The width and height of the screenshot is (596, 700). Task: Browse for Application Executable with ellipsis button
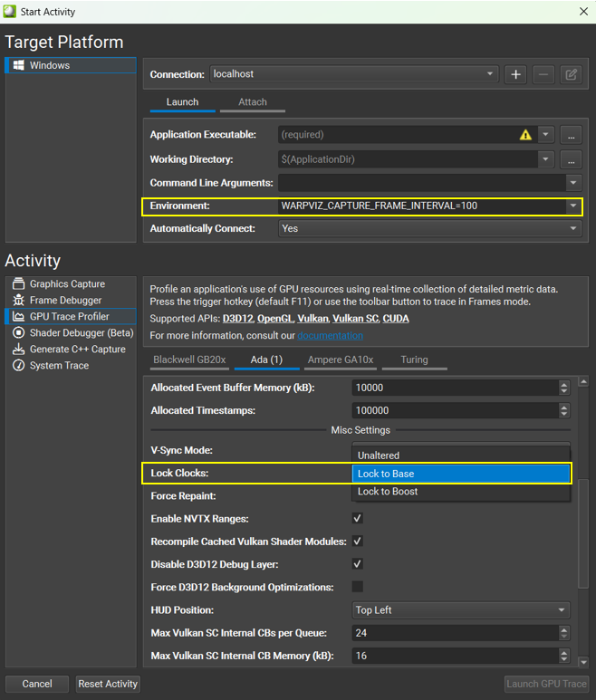tap(570, 135)
